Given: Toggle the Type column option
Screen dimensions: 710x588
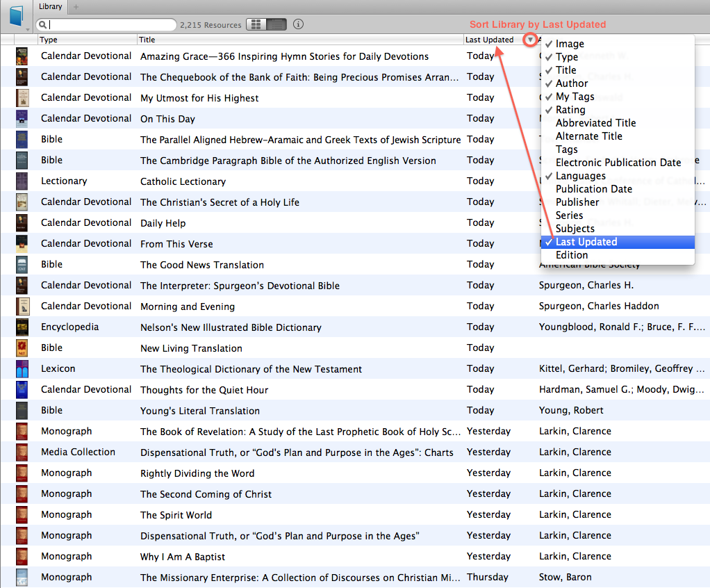Looking at the screenshot, I should [x=618, y=57].
